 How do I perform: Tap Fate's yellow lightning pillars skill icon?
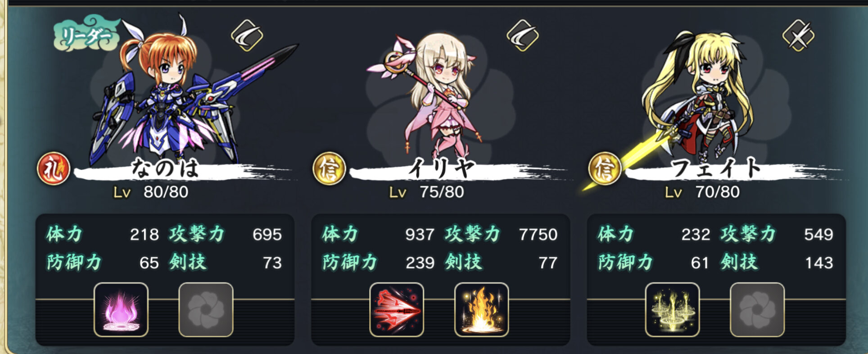[x=672, y=310]
